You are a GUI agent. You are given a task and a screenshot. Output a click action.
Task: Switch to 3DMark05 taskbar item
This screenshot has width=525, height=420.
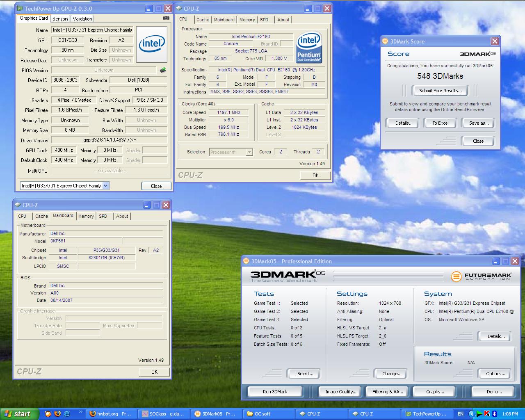(216, 414)
